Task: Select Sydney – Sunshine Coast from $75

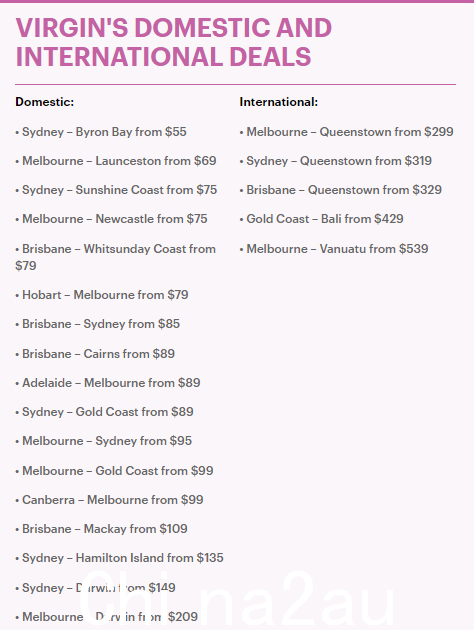Action: pyautogui.click(x=116, y=190)
